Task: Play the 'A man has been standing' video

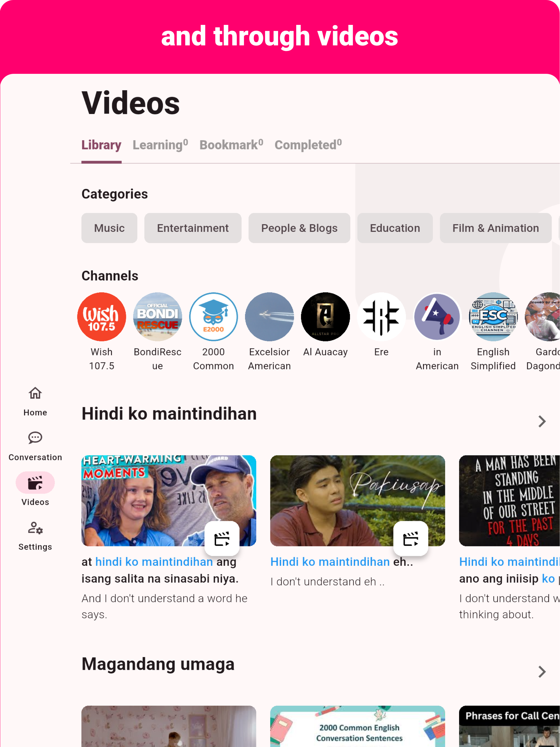Action: tap(509, 500)
